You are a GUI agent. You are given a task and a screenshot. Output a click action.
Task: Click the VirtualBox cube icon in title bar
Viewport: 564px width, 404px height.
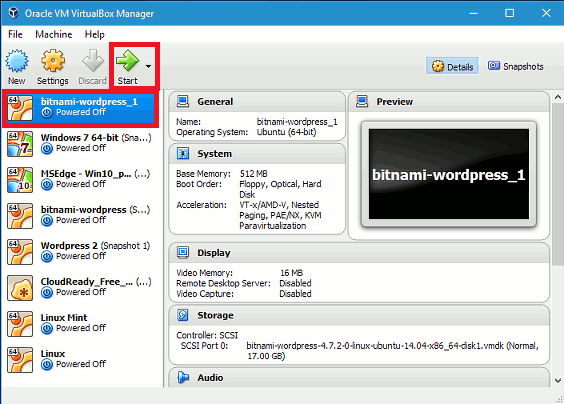[x=14, y=13]
